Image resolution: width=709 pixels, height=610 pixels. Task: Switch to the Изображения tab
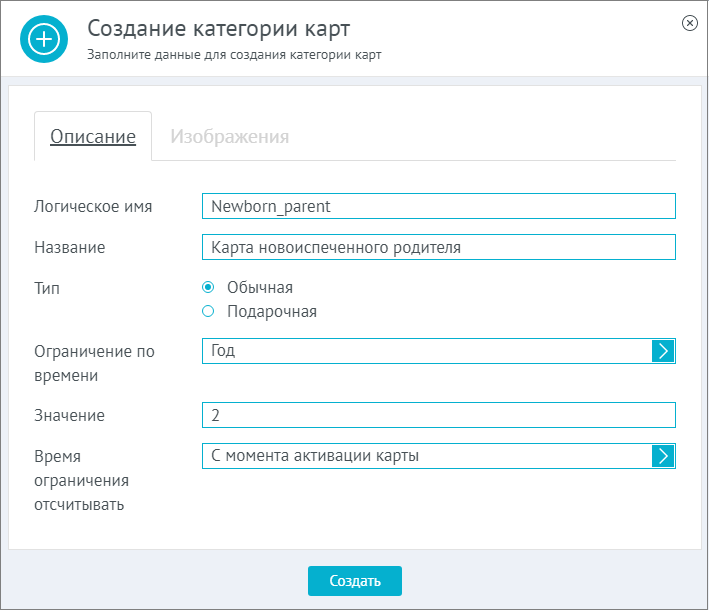click(x=229, y=136)
